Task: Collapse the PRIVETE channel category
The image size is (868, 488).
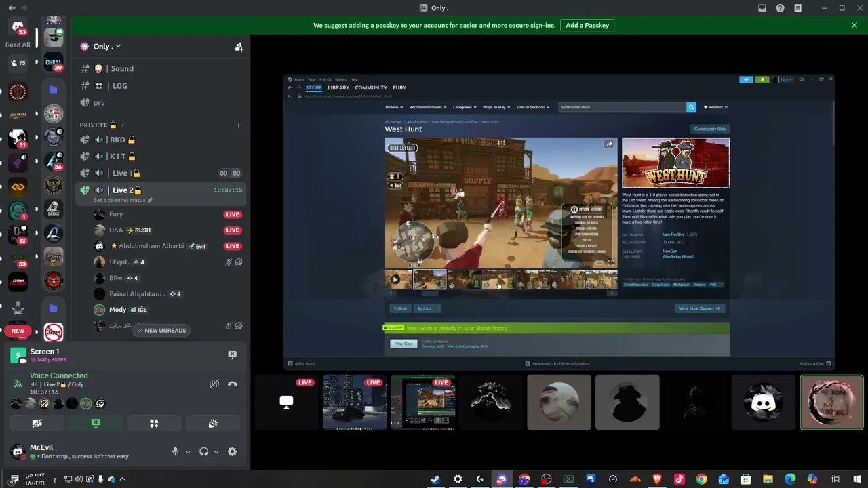Action: coord(102,125)
